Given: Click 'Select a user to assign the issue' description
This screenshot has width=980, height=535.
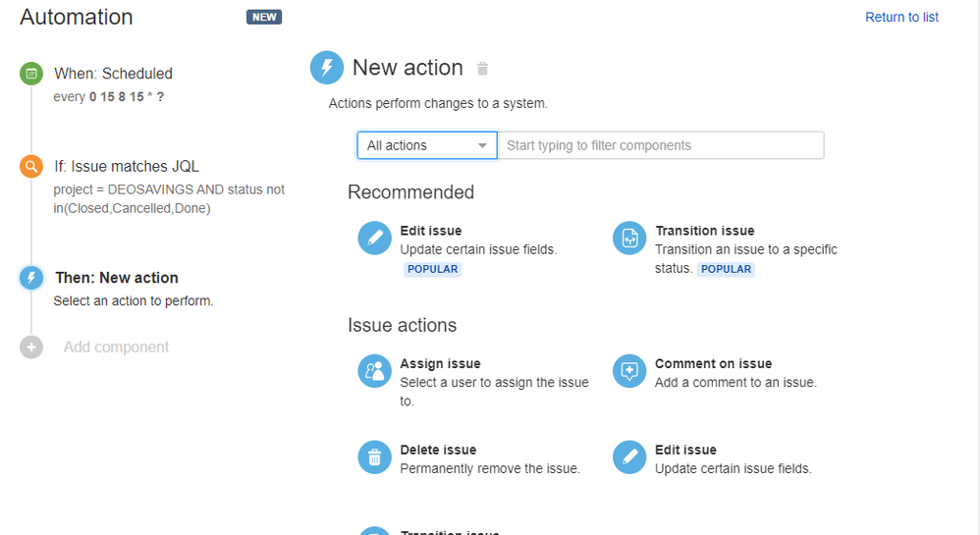Looking at the screenshot, I should tap(494, 383).
